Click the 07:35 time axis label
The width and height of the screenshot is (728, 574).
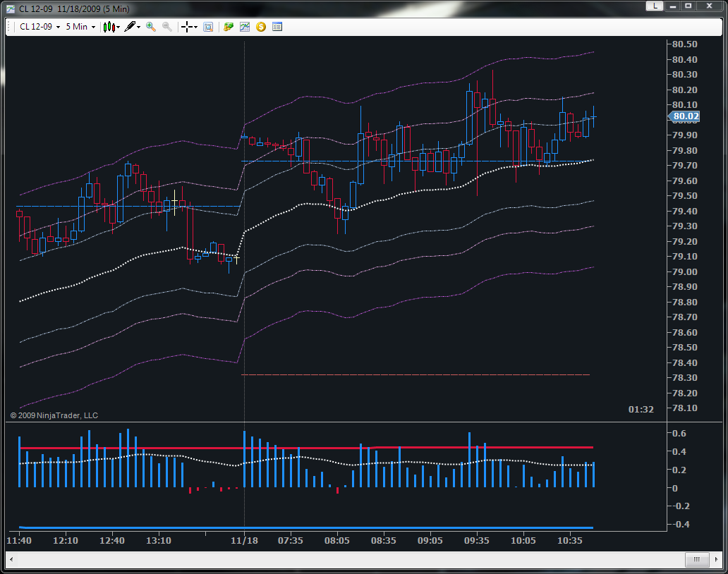click(290, 541)
